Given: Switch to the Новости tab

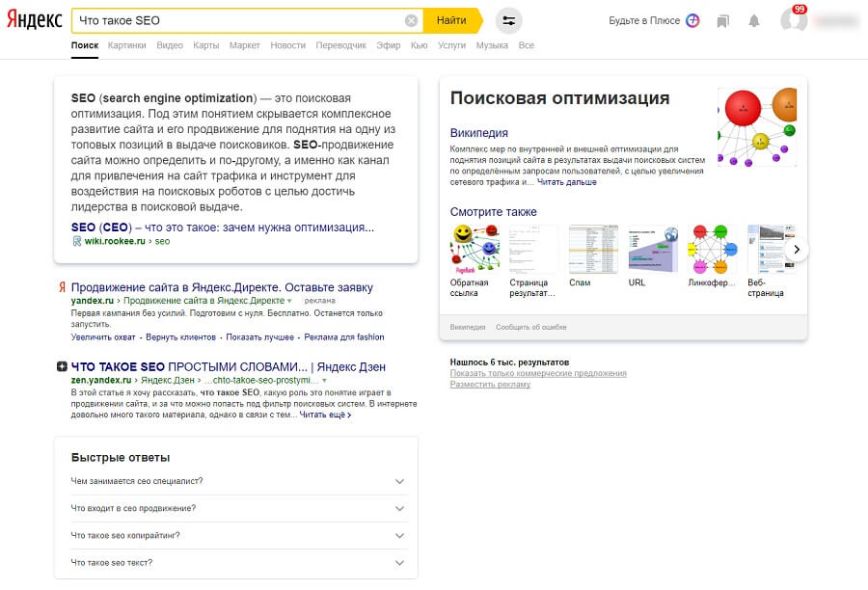Looking at the screenshot, I should pyautogui.click(x=287, y=45).
